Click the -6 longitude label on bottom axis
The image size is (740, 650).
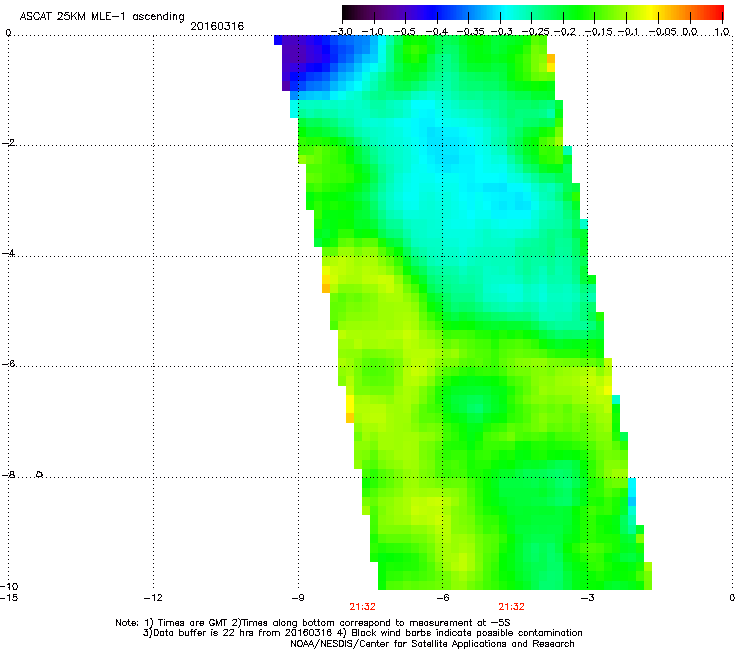click(x=443, y=598)
